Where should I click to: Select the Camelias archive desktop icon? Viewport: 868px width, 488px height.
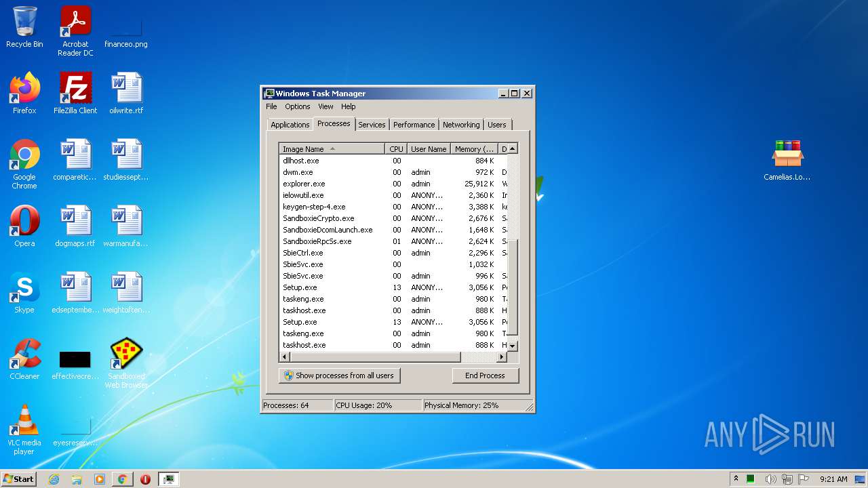coord(787,160)
